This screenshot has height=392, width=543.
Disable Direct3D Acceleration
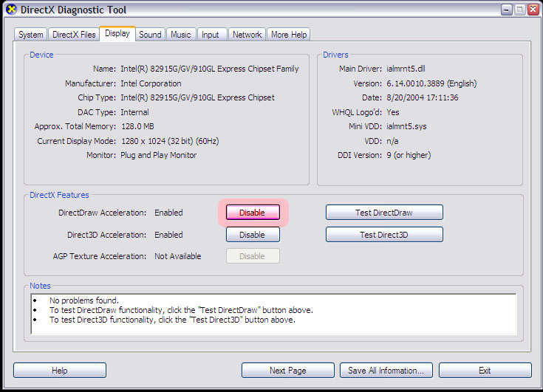252,235
